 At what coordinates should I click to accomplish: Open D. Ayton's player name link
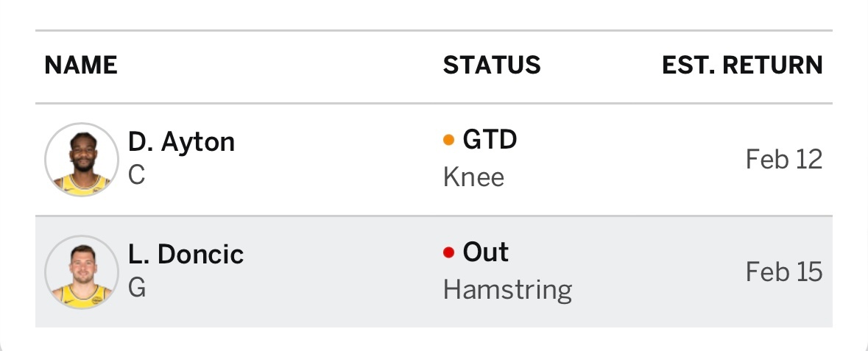(x=181, y=141)
